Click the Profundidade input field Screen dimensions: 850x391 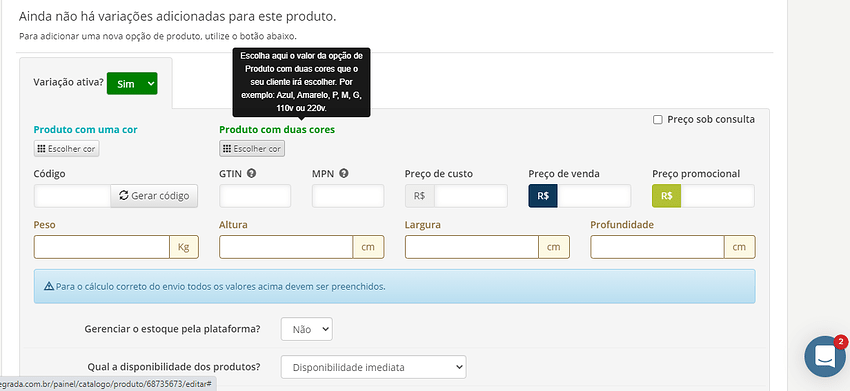[657, 247]
